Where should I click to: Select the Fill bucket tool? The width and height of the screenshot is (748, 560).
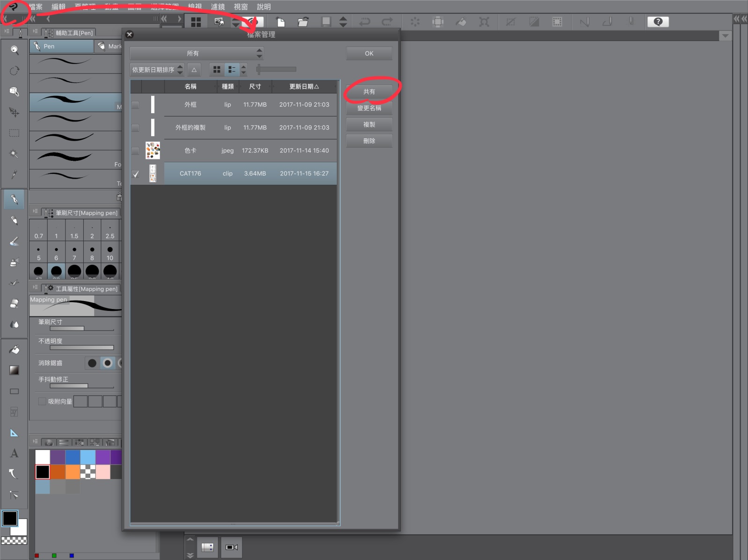(15, 350)
